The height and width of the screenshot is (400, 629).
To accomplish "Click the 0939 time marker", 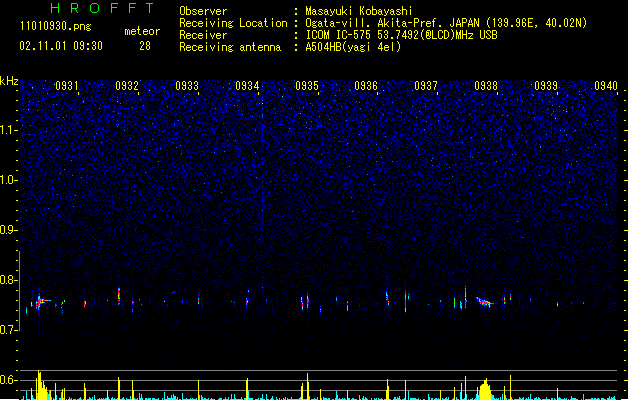I will 546,86.
